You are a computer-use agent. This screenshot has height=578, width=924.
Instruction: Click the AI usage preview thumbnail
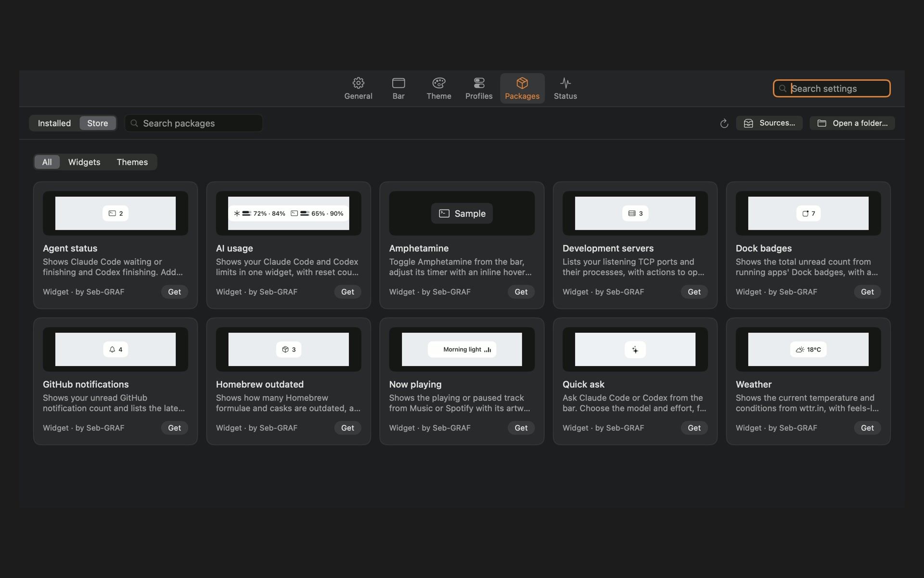pos(289,213)
